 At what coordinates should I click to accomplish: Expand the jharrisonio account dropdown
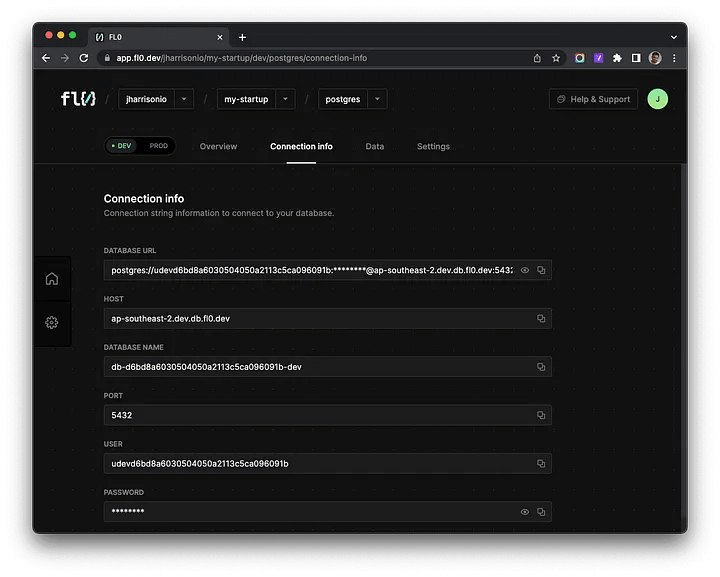[x=185, y=99]
